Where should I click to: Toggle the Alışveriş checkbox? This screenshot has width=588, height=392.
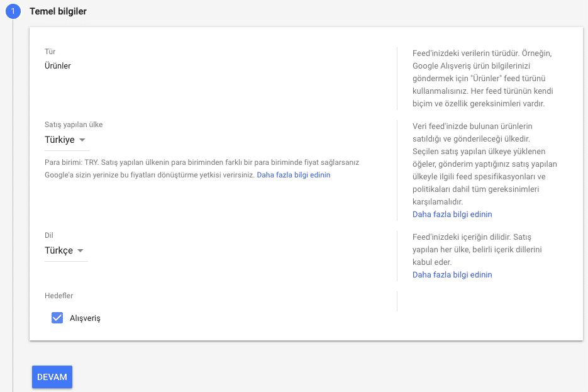point(57,318)
